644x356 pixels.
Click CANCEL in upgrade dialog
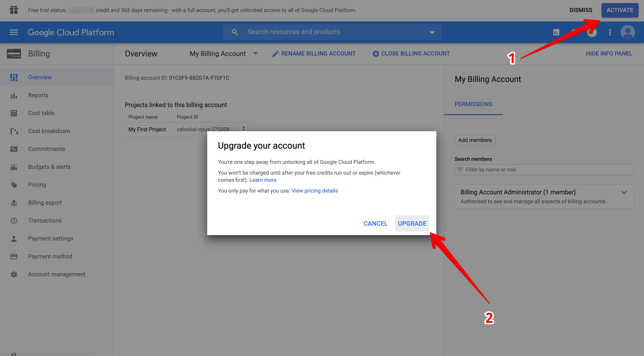tap(375, 223)
